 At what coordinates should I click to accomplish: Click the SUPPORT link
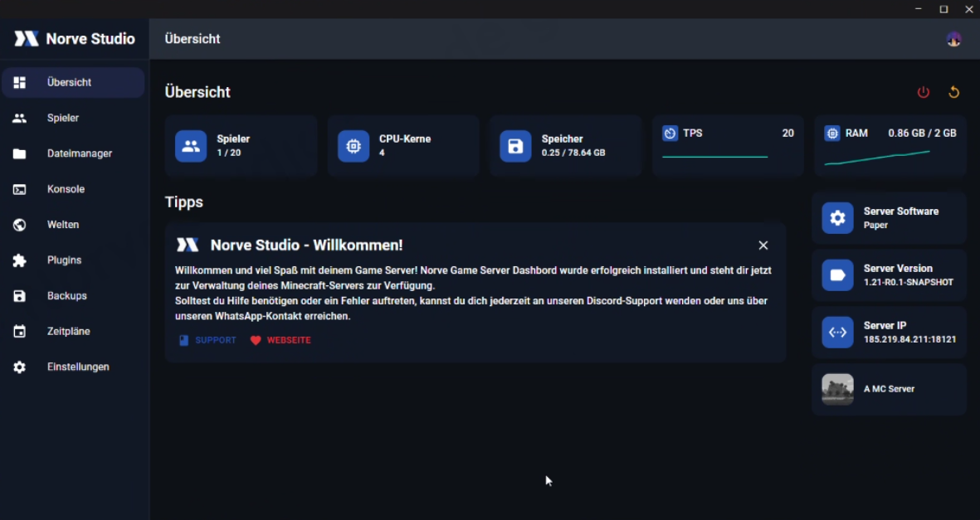pyautogui.click(x=208, y=340)
